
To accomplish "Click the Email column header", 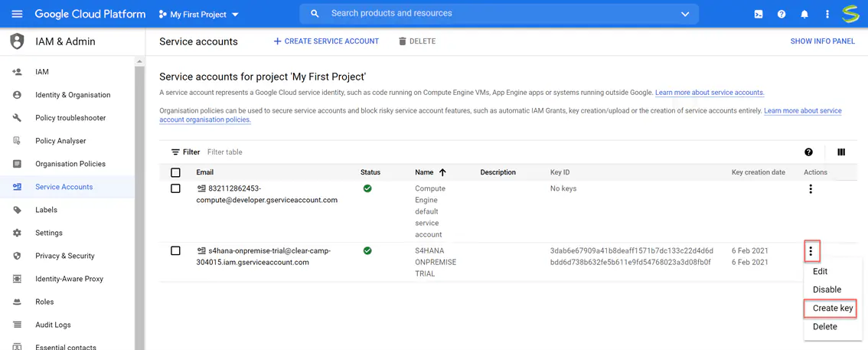I will click(x=205, y=172).
